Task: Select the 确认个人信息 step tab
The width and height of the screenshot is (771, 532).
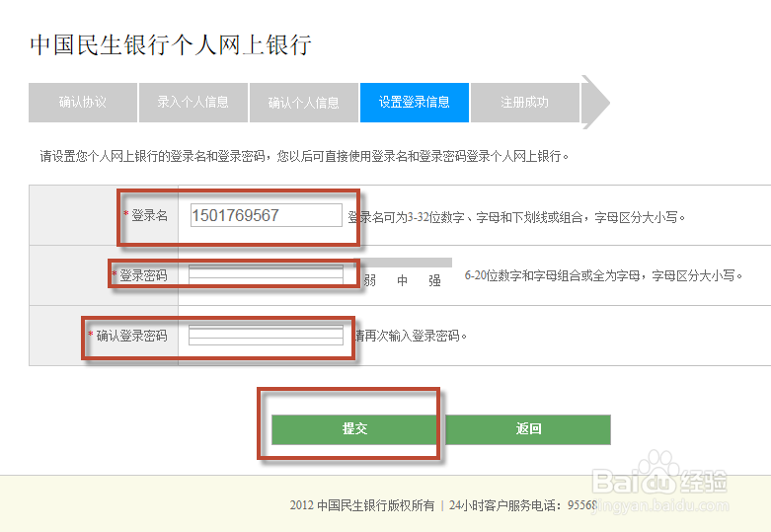Action: pos(304,103)
